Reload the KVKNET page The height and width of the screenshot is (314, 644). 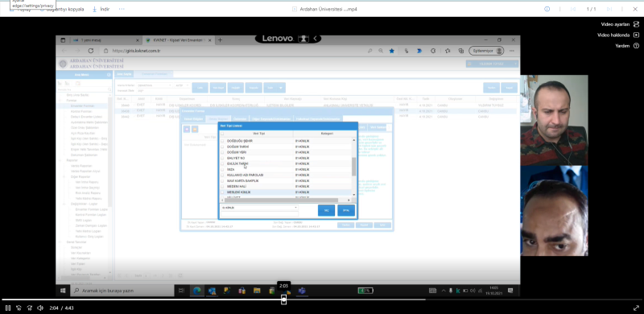[x=91, y=51]
